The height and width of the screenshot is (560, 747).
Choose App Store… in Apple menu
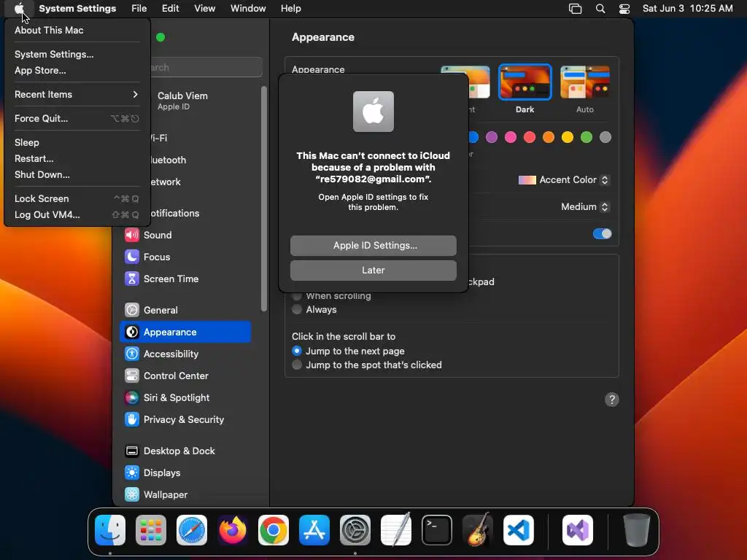pyautogui.click(x=77, y=71)
